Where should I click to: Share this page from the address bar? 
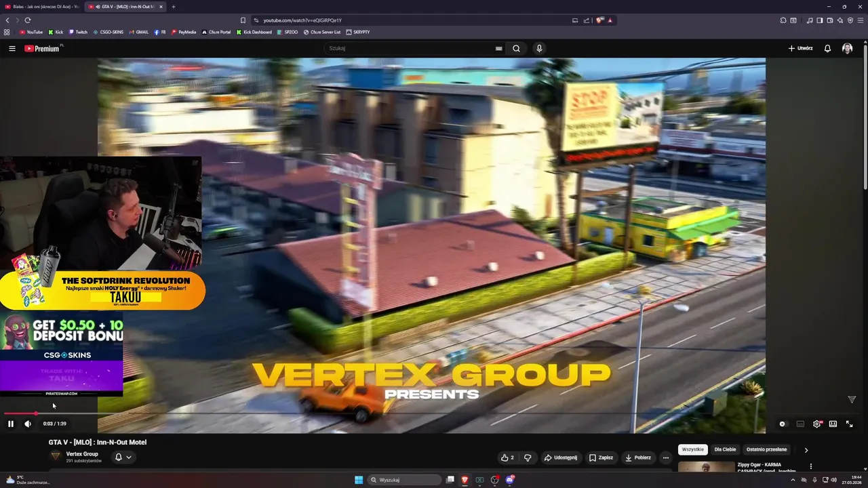(x=586, y=20)
